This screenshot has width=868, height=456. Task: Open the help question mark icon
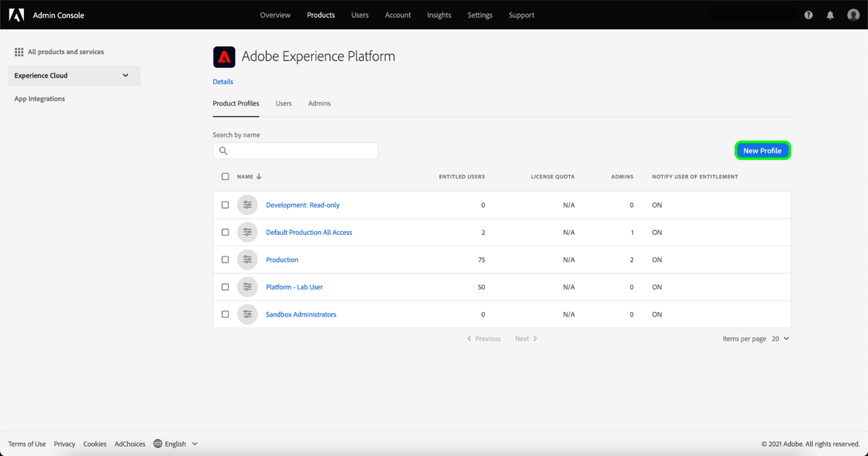[x=808, y=14]
